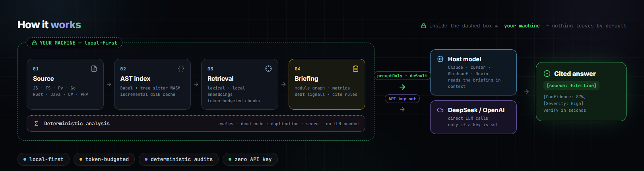Click the purple dot in deterministic audits pill
Screen dimensions: 644x171
pyautogui.click(x=146, y=159)
